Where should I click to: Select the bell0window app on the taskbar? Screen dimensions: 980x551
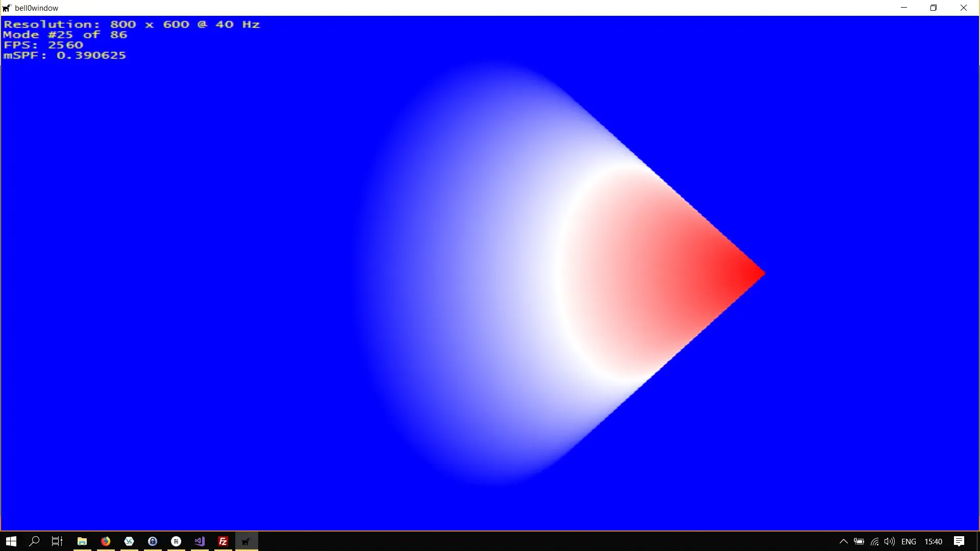246,541
